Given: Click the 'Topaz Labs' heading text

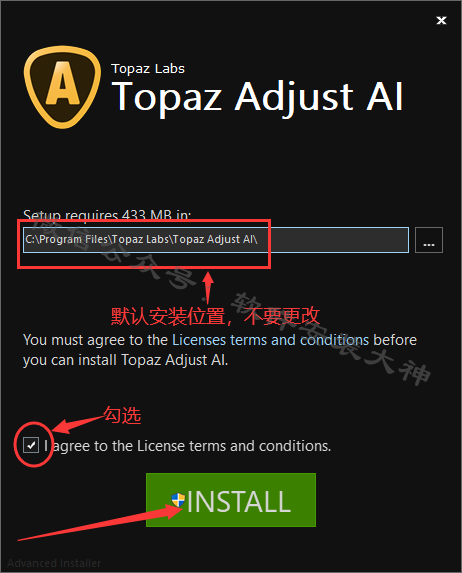Looking at the screenshot, I should (148, 69).
